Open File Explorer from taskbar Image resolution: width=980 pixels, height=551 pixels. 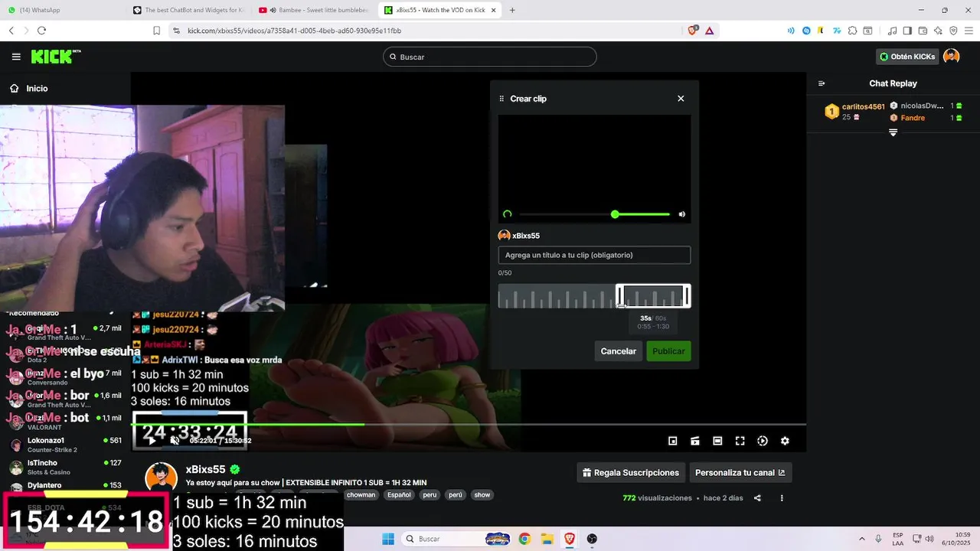coord(547,539)
